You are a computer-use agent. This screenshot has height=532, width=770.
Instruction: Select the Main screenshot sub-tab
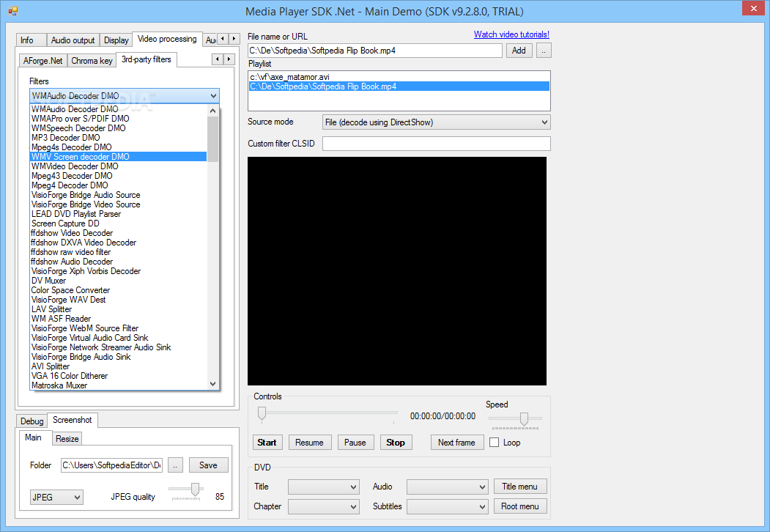(34, 437)
